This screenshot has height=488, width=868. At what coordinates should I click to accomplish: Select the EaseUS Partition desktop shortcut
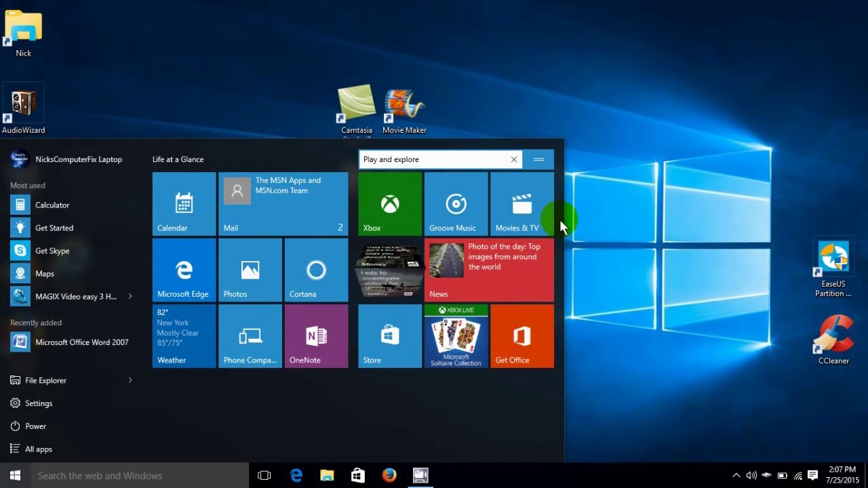click(833, 269)
